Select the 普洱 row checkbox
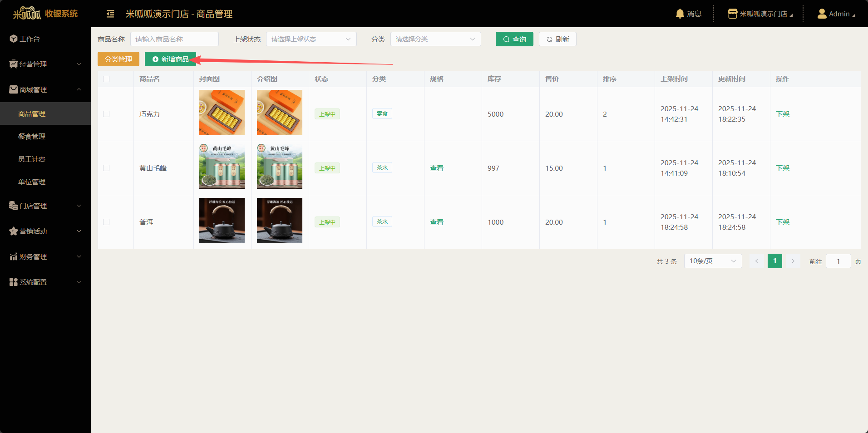 pyautogui.click(x=106, y=222)
